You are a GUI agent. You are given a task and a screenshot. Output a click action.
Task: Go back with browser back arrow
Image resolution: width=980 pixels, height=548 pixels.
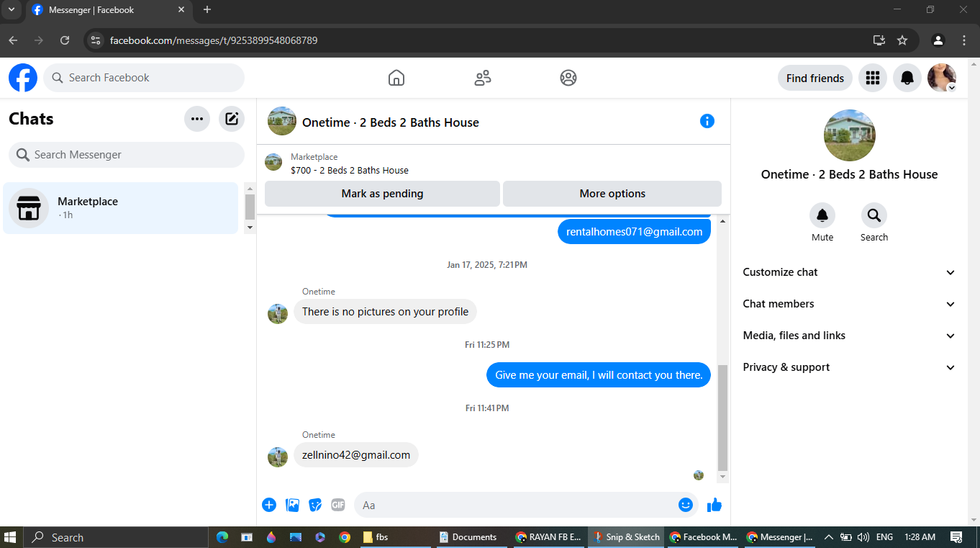pos(13,40)
